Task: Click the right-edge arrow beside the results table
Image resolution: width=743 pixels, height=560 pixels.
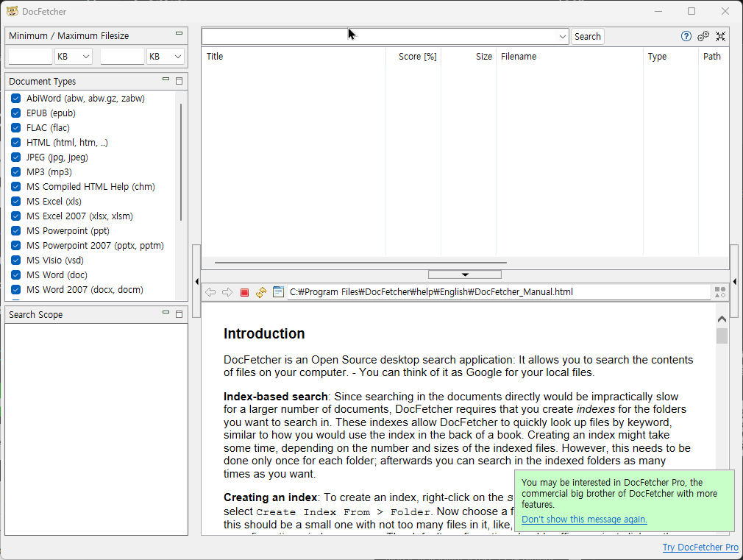Action: tap(734, 282)
